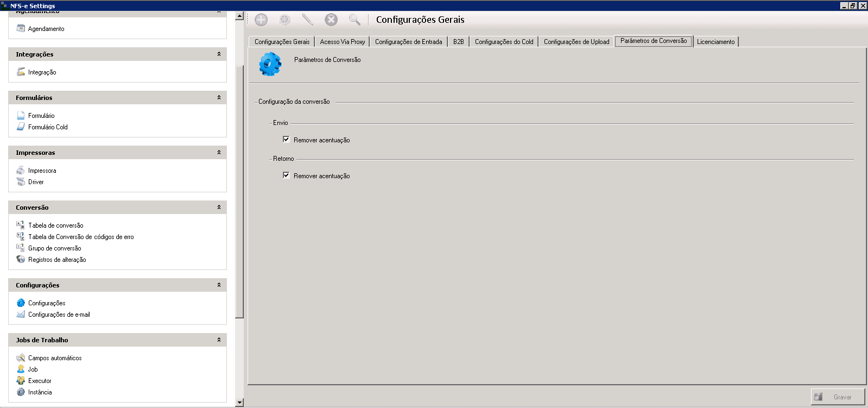The width and height of the screenshot is (868, 408).
Task: Collapse the Conversão panel chevron
Action: [219, 208]
